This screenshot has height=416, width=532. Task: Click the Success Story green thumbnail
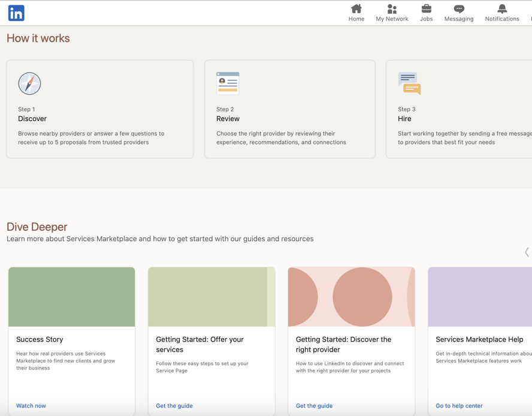pyautogui.click(x=71, y=296)
